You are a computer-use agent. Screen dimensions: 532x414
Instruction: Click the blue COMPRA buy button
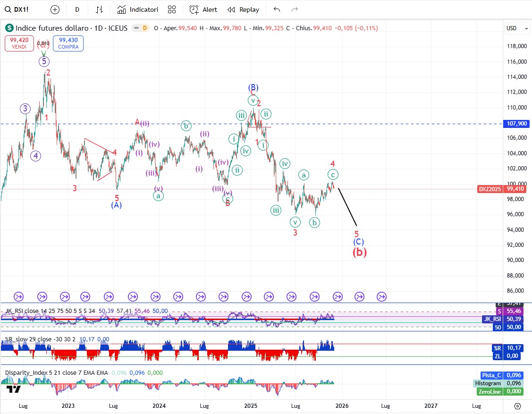click(68, 43)
